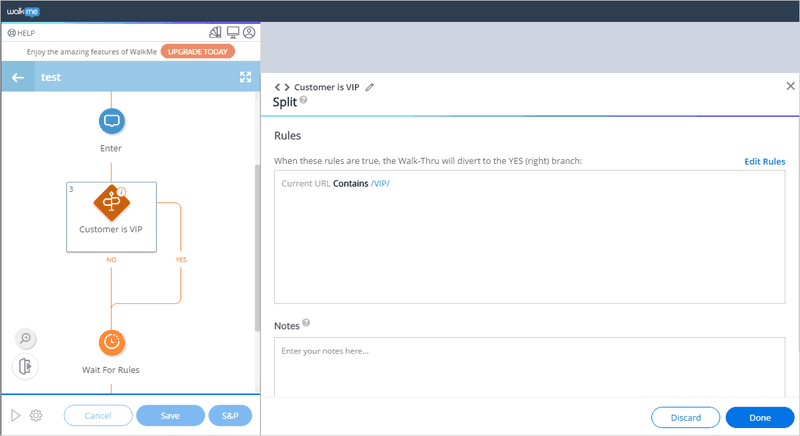800x436 pixels.
Task: Close the Split panel
Action: click(x=790, y=86)
